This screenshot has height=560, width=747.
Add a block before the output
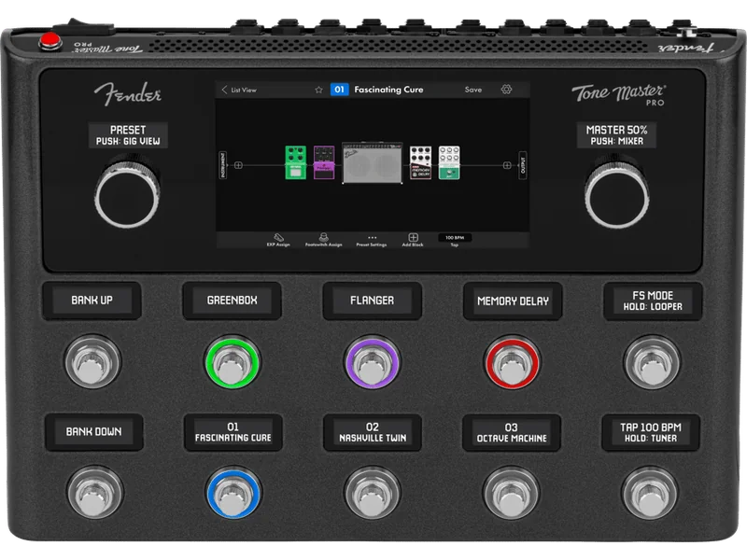point(507,165)
